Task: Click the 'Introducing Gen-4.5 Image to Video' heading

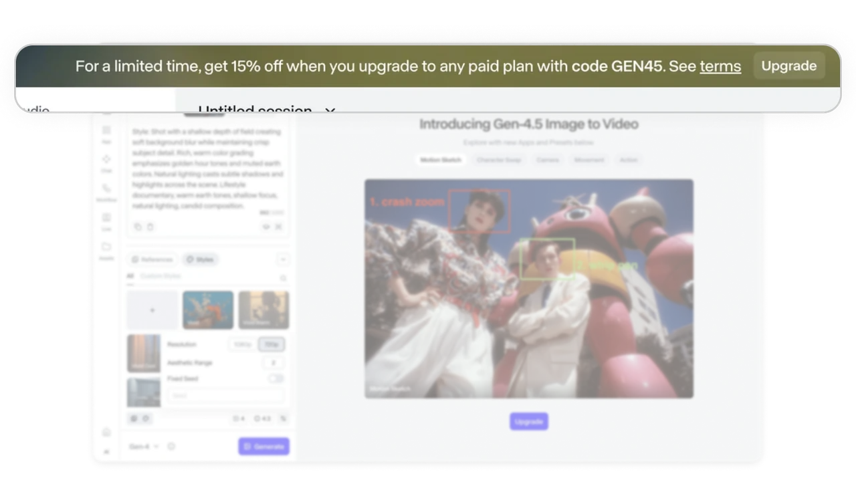Action: (529, 124)
